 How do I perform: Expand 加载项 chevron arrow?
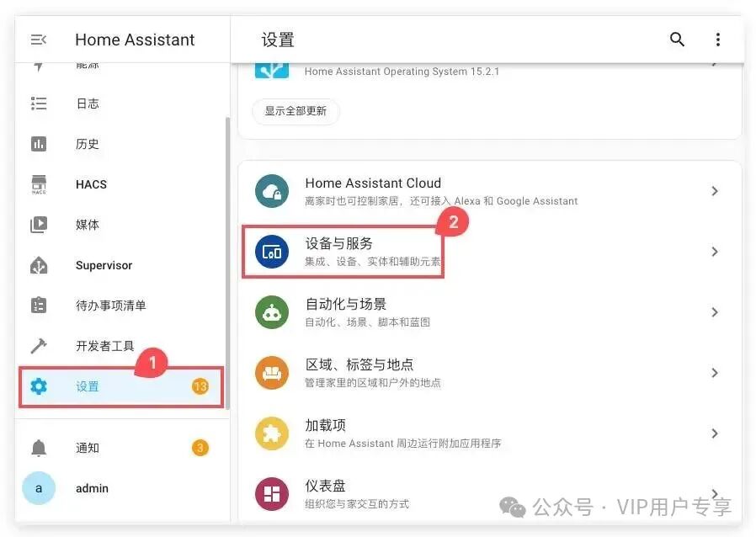click(715, 433)
